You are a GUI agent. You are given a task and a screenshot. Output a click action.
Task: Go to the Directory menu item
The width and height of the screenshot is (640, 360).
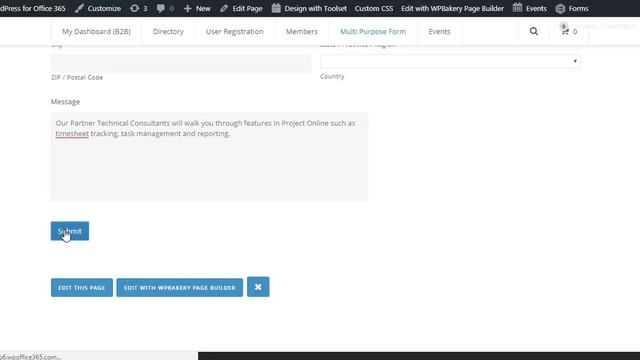click(168, 31)
